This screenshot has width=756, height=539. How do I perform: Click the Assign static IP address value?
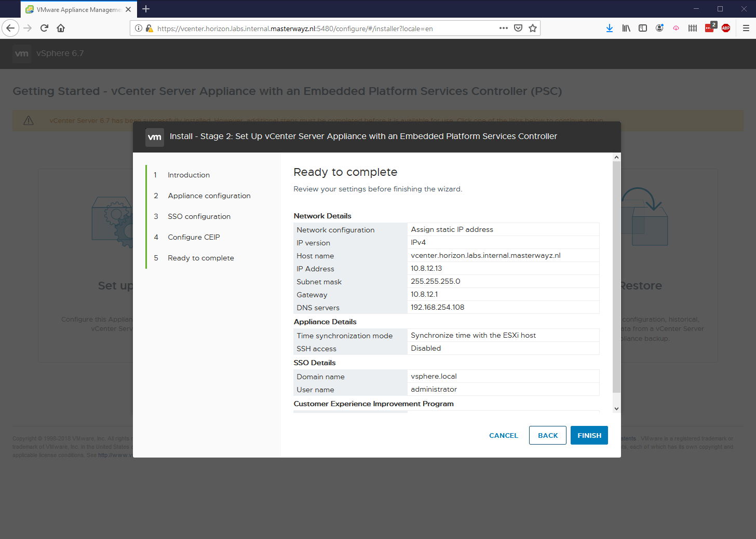click(x=452, y=229)
